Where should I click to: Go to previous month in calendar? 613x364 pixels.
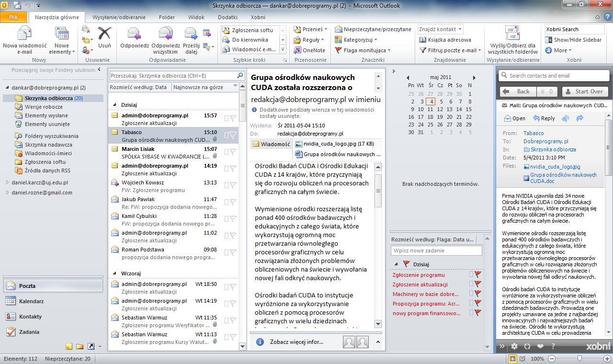(x=408, y=77)
